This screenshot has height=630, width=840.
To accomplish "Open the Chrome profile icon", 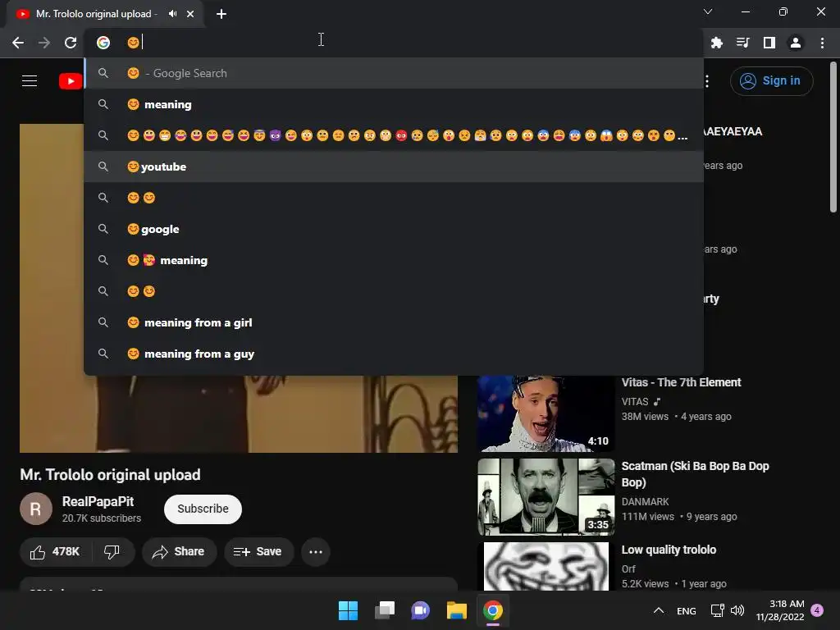I will 796,43.
